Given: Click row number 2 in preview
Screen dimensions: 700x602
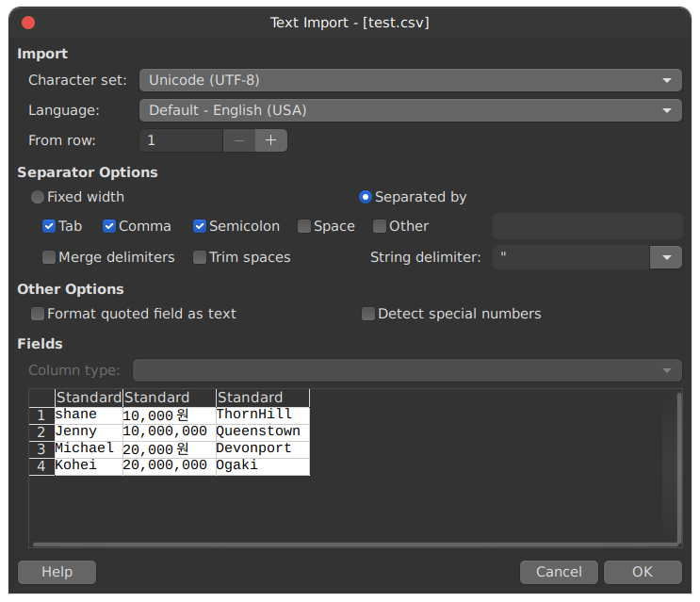Looking at the screenshot, I should pos(41,432).
